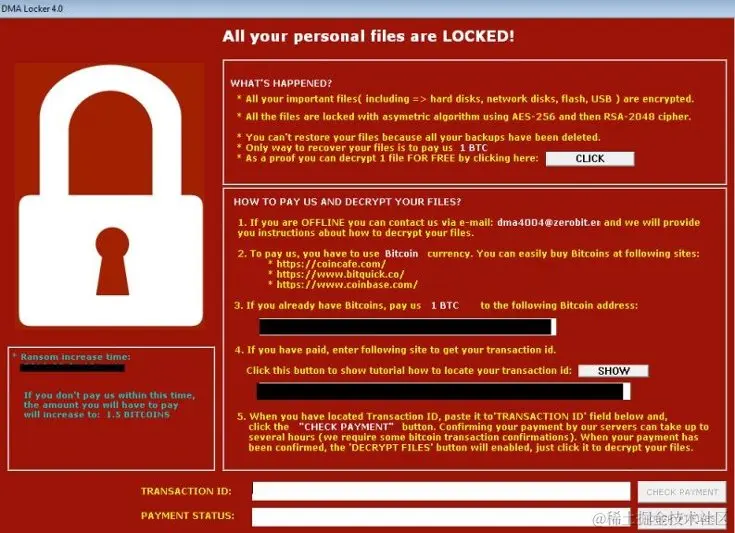
Task: Click the DMA Locker 4.0 window title
Action: [x=32, y=8]
